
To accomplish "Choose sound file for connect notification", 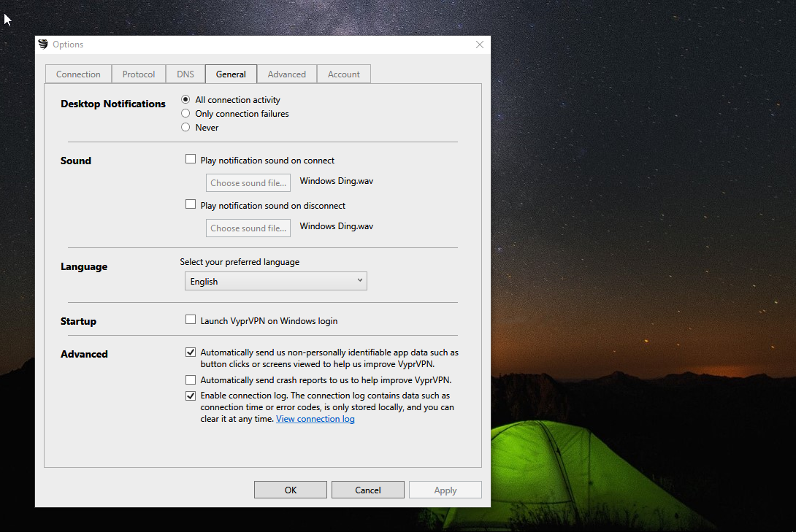I will click(248, 183).
